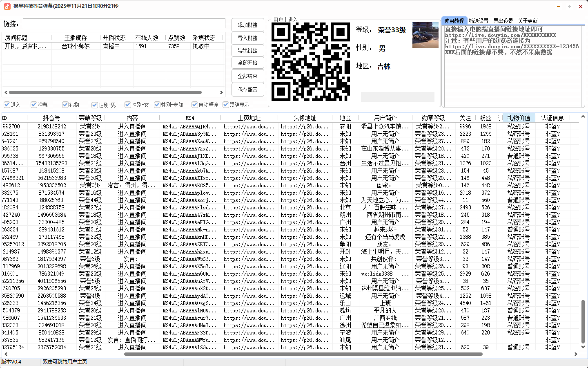Click the data table scroll-down arrow
The width and height of the screenshot is (588, 368).
583,347
